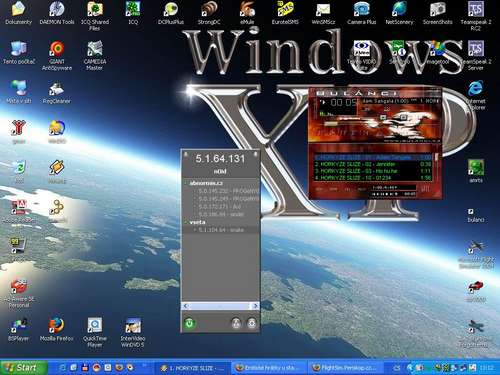
Task: Select the CAMEDIA Master desktop icon
Action: point(95,56)
